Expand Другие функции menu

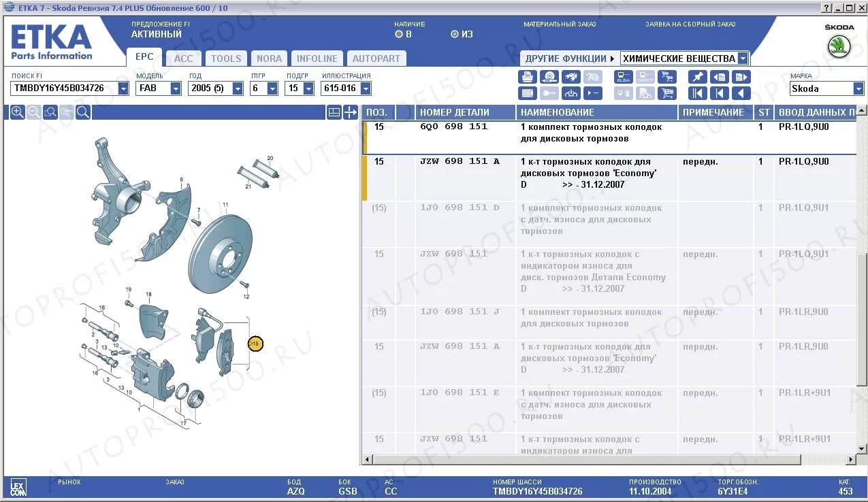tap(570, 58)
